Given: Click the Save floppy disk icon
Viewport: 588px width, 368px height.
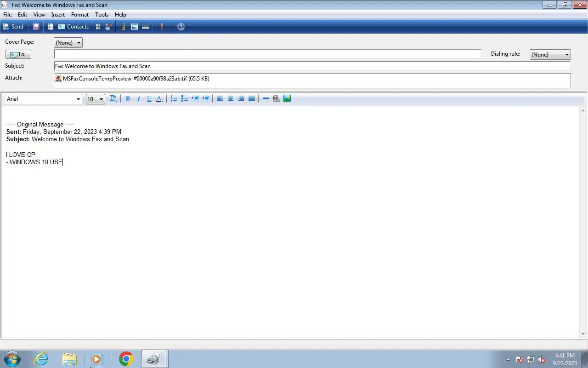Looking at the screenshot, I should 36,27.
